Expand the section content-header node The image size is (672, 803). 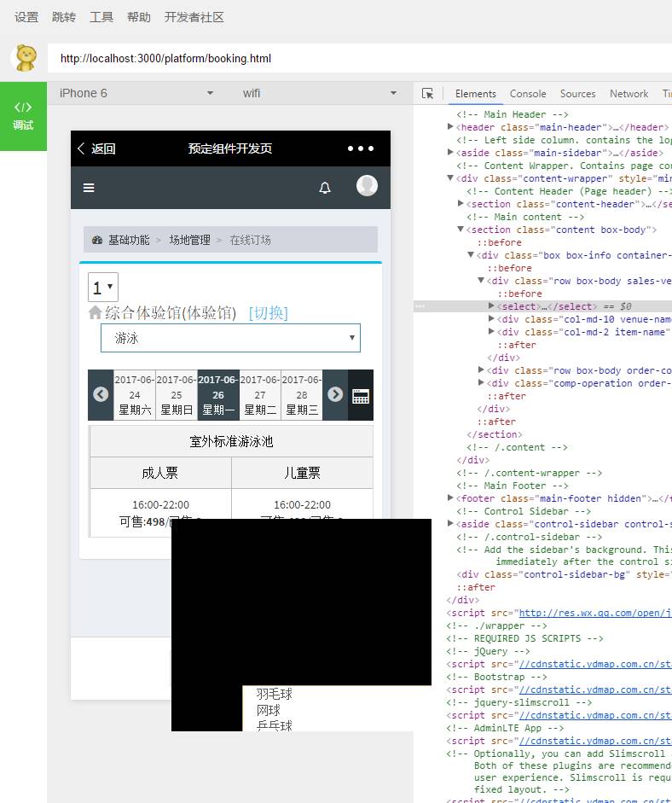pos(461,203)
